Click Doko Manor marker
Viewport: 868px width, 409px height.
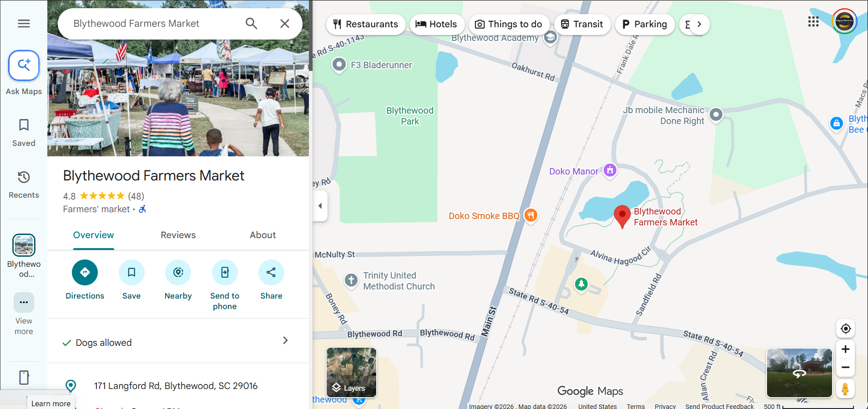(610, 170)
